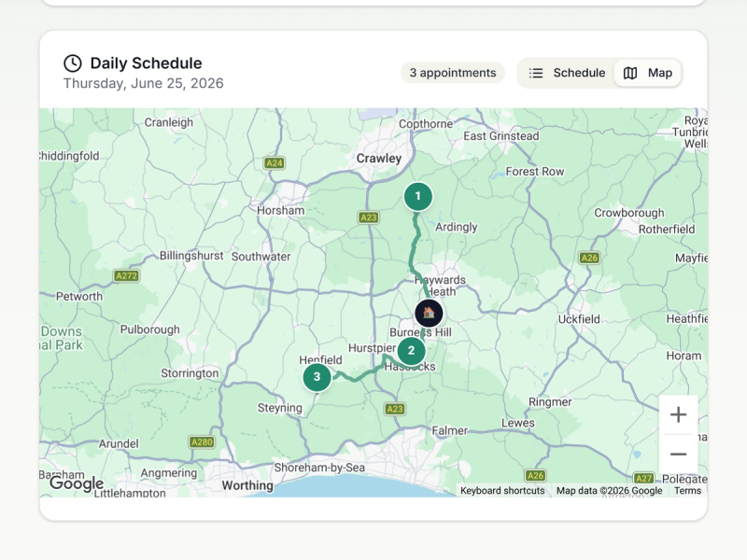Viewport: 747px width, 560px height.
Task: Click the home base marker on map
Action: tap(429, 313)
